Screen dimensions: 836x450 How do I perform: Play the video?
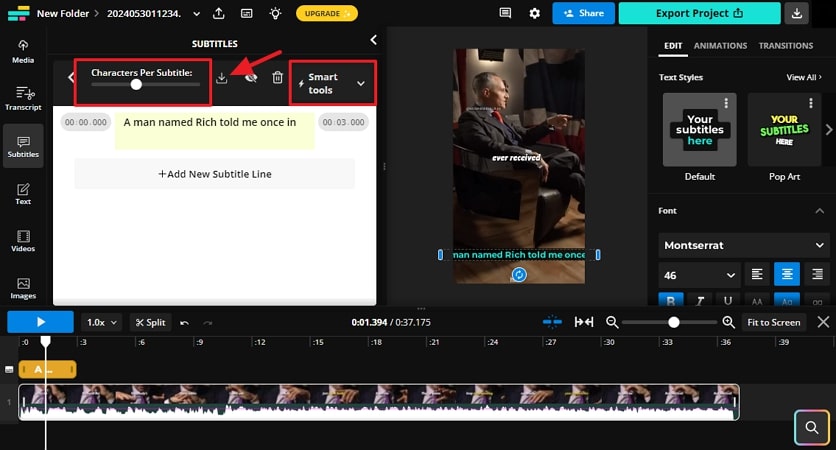(x=41, y=322)
